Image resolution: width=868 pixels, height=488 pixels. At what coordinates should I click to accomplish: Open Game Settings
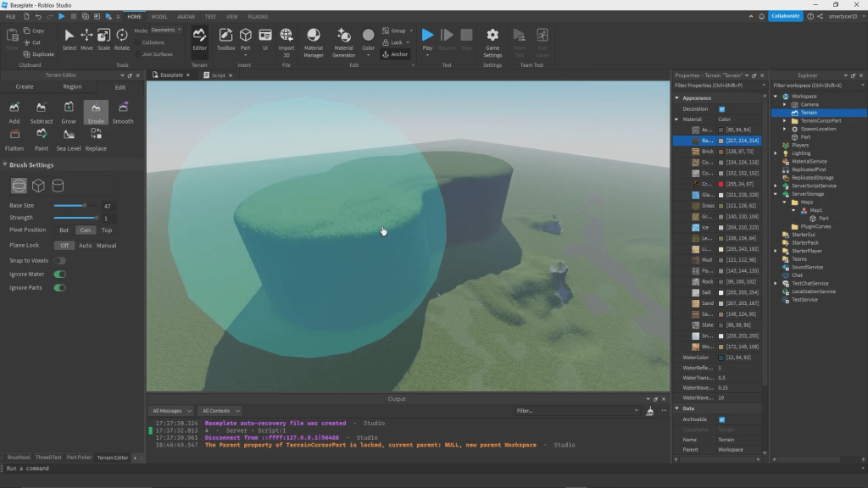(492, 42)
